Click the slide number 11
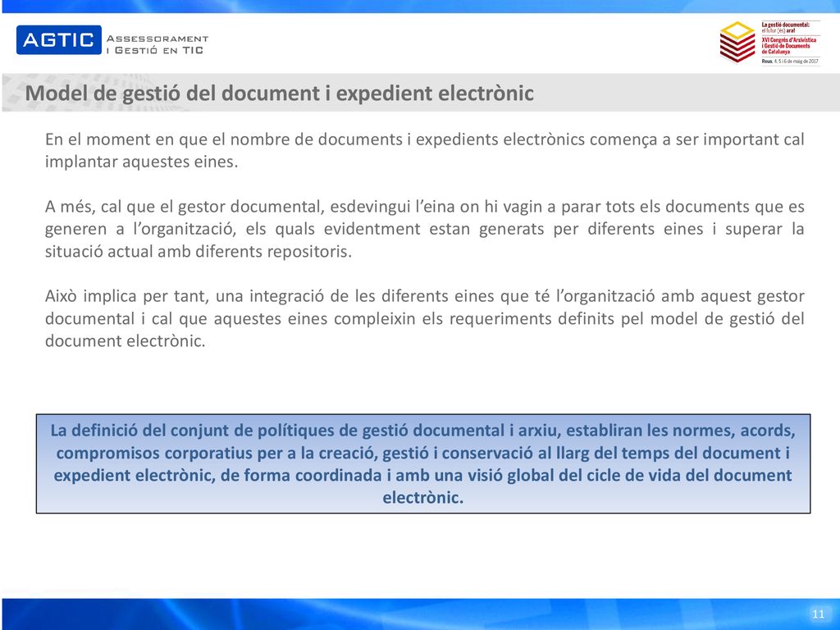The height and width of the screenshot is (630, 840). pos(818,614)
